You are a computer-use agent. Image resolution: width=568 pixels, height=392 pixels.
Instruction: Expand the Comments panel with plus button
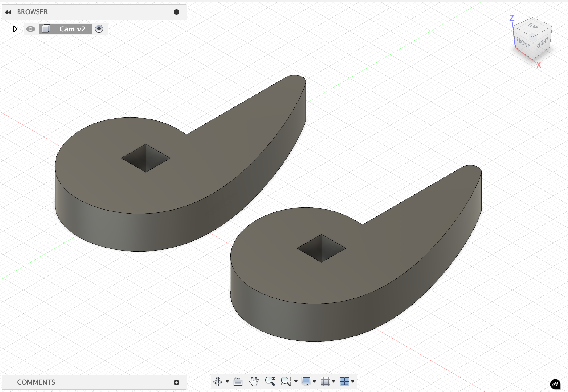[x=176, y=382]
